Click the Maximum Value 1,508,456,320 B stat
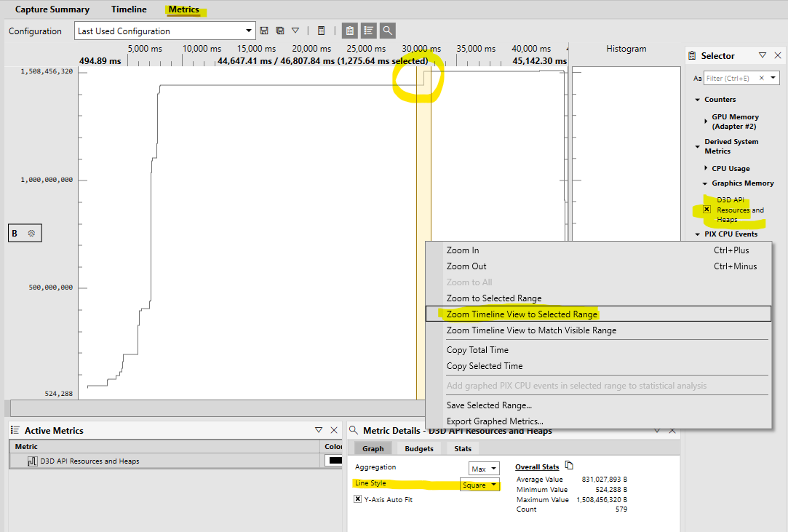This screenshot has width=788, height=532. click(x=572, y=500)
